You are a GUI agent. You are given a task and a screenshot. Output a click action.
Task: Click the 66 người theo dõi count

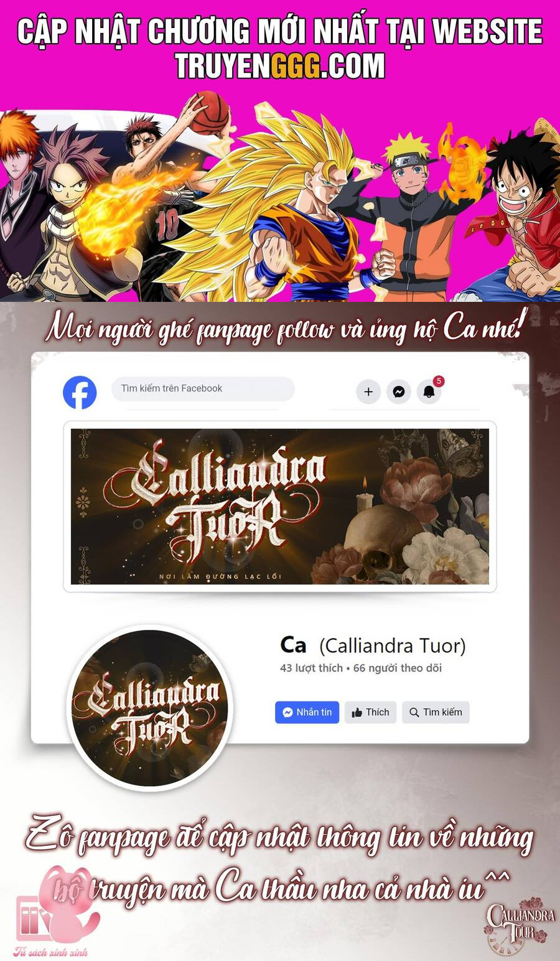click(x=398, y=668)
